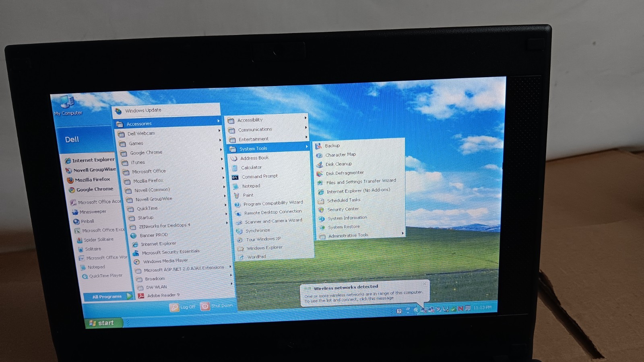Open the DW WLAN menu folder
644x362 pixels.
tap(185, 287)
